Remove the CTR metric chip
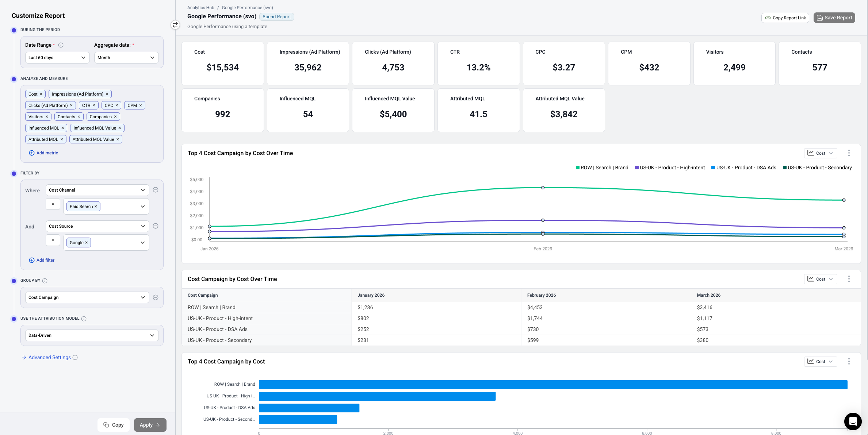 94,105
